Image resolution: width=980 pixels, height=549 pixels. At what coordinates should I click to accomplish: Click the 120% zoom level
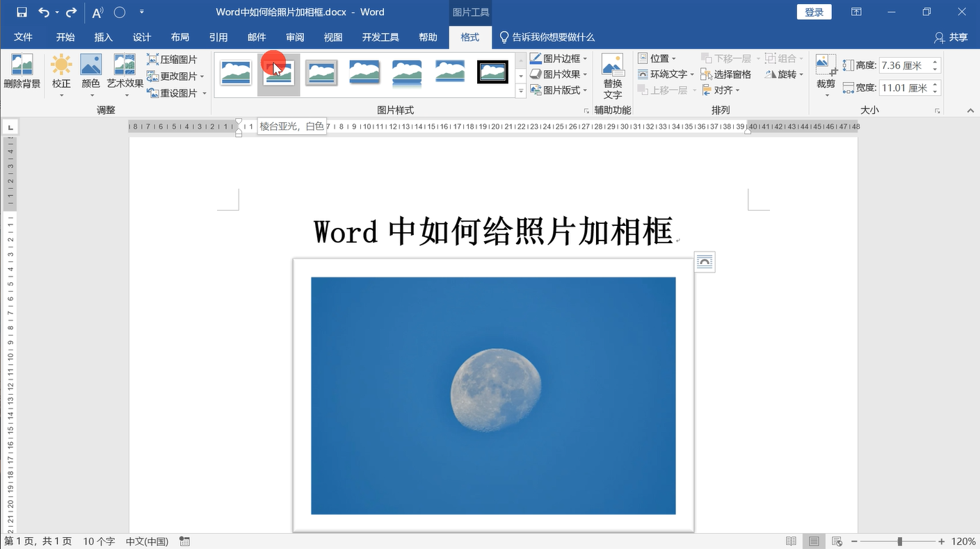(x=963, y=541)
